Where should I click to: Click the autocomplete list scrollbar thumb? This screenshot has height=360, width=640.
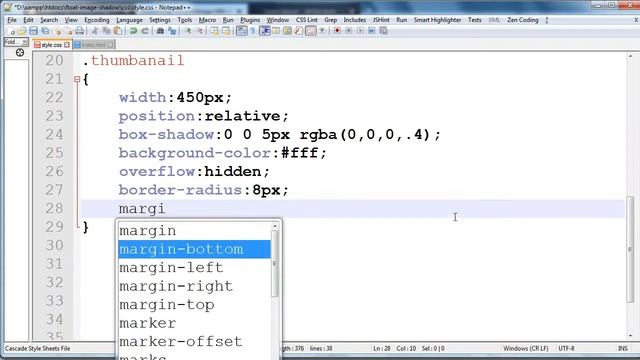(275, 263)
